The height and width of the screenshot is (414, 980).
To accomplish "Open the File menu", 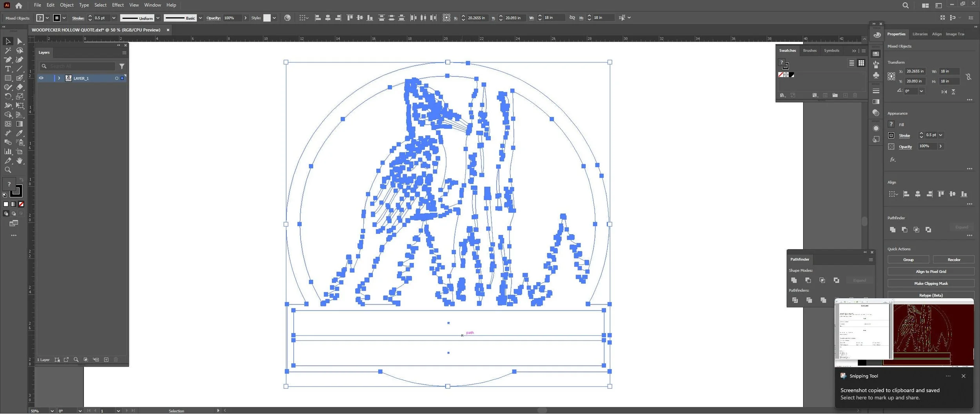I will tap(37, 5).
